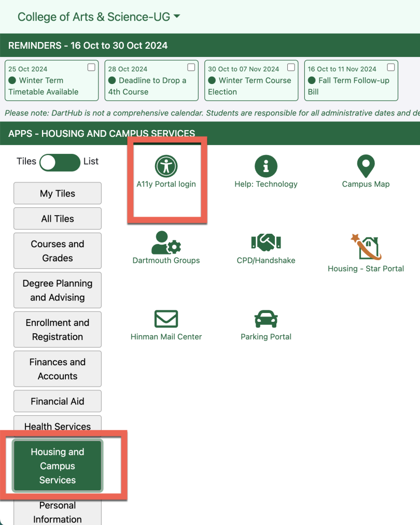This screenshot has height=525, width=420.
Task: Check the Fall Term Follow-up Bill reminder
Action: (x=390, y=67)
